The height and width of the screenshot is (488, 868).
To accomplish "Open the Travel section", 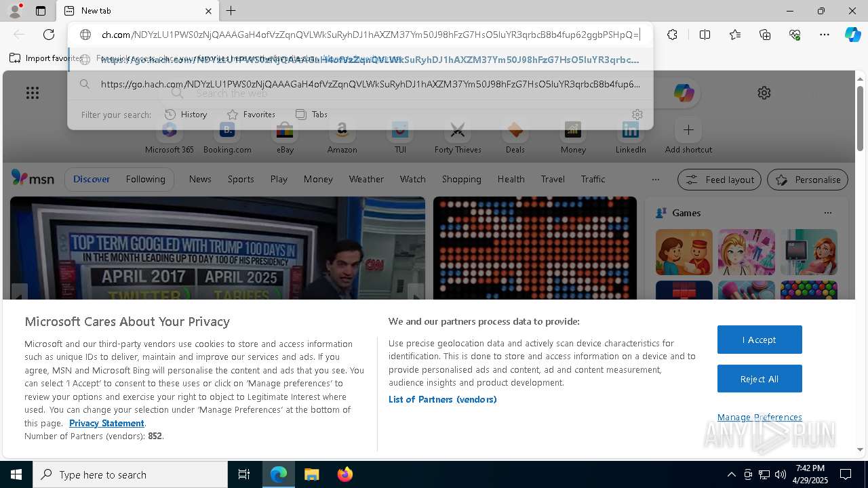I will pyautogui.click(x=553, y=179).
